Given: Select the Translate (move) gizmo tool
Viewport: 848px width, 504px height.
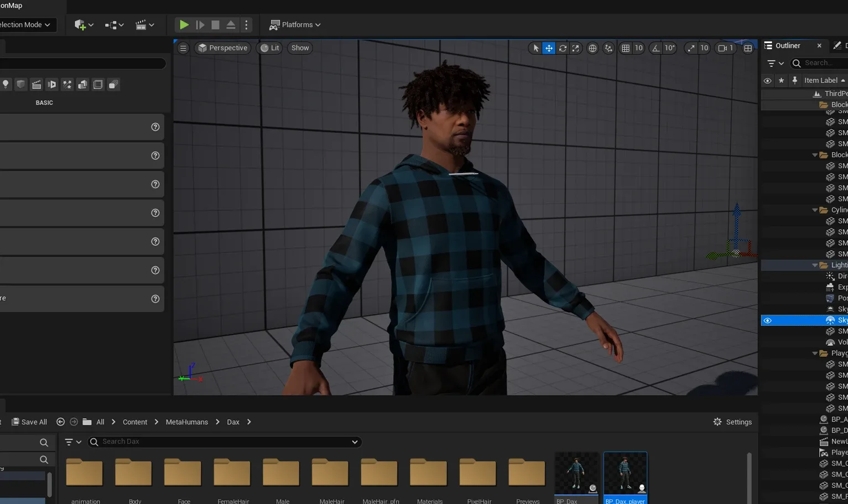Looking at the screenshot, I should pyautogui.click(x=549, y=48).
